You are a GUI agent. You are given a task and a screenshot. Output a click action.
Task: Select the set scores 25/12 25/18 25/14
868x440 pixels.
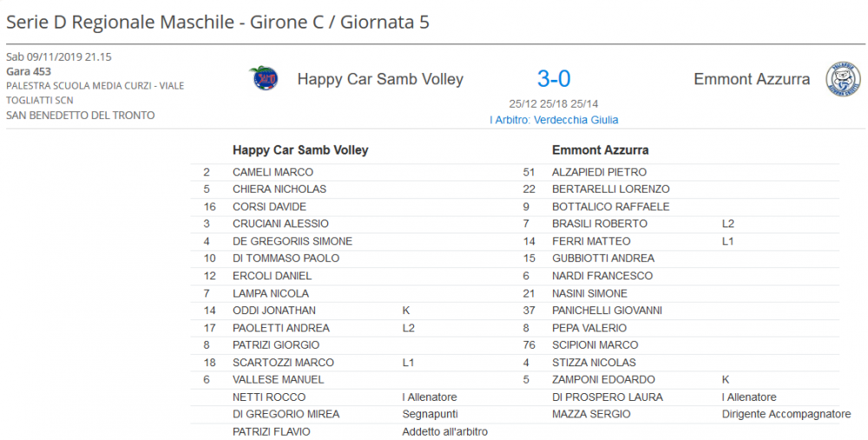(x=554, y=103)
